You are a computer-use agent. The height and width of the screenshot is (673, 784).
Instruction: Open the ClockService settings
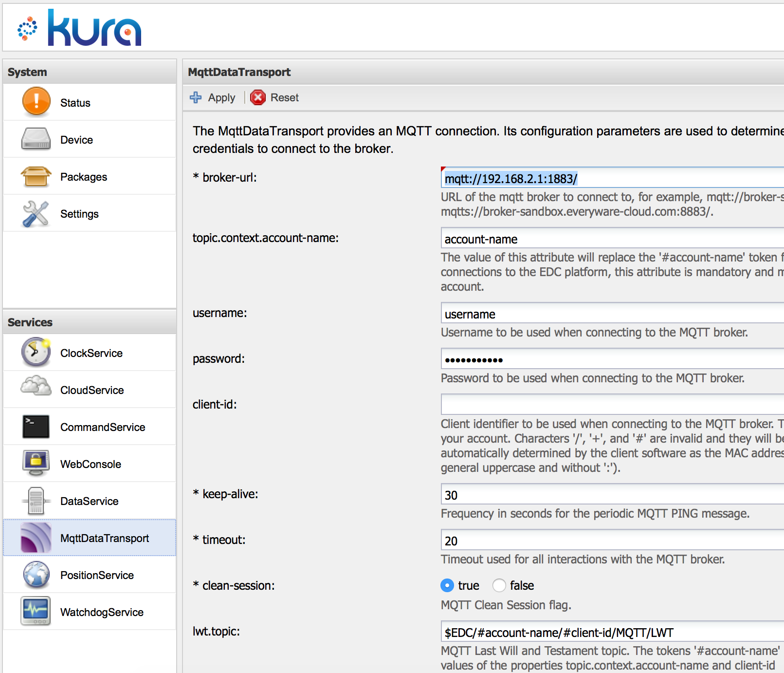point(35,353)
